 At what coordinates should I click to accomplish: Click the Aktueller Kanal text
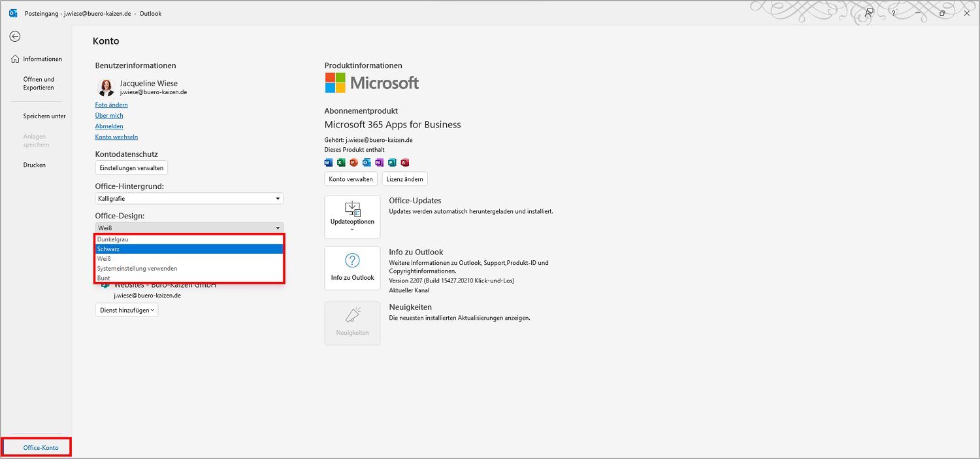409,290
